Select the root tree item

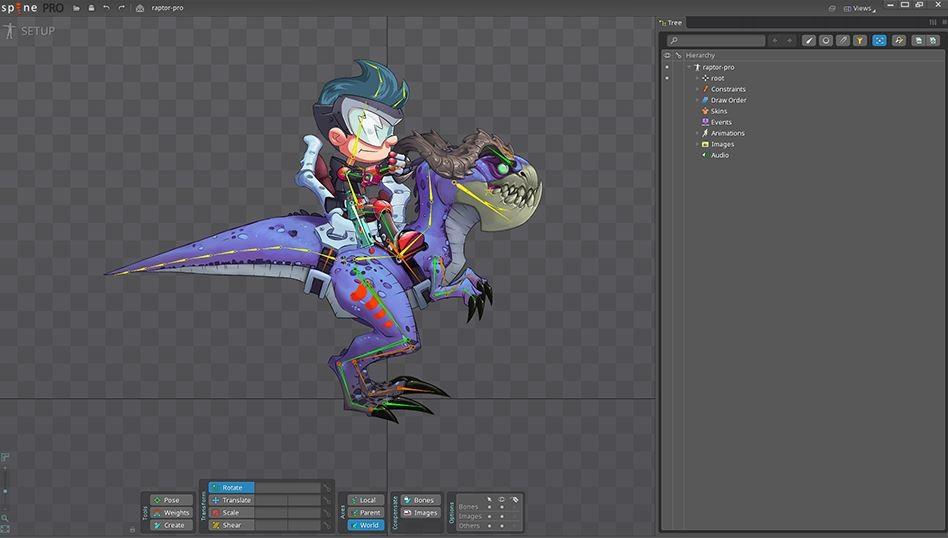[x=717, y=78]
